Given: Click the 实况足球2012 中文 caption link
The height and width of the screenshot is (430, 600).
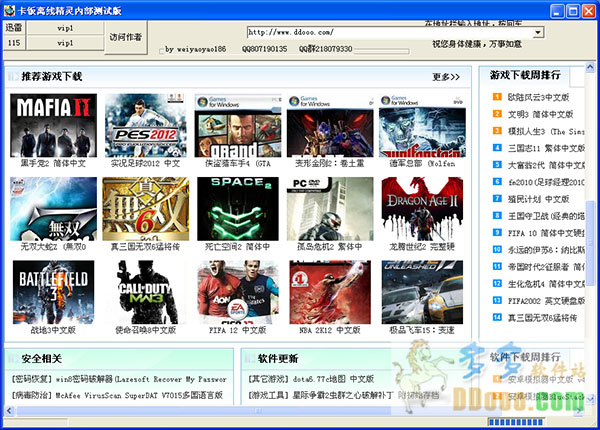Looking at the screenshot, I should tap(145, 163).
